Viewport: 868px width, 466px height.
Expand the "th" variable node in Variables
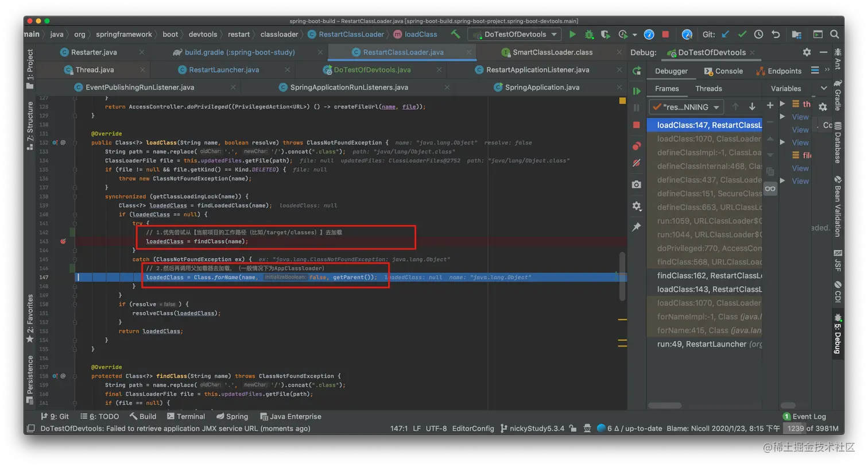click(x=782, y=104)
